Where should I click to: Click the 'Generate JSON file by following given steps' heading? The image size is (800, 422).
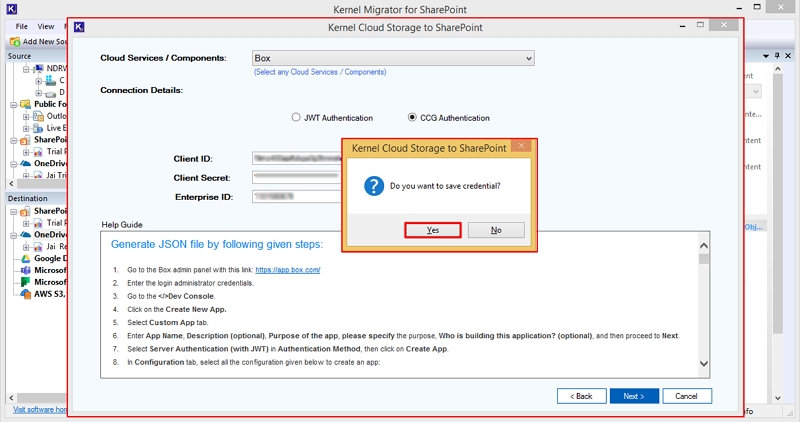coord(217,244)
